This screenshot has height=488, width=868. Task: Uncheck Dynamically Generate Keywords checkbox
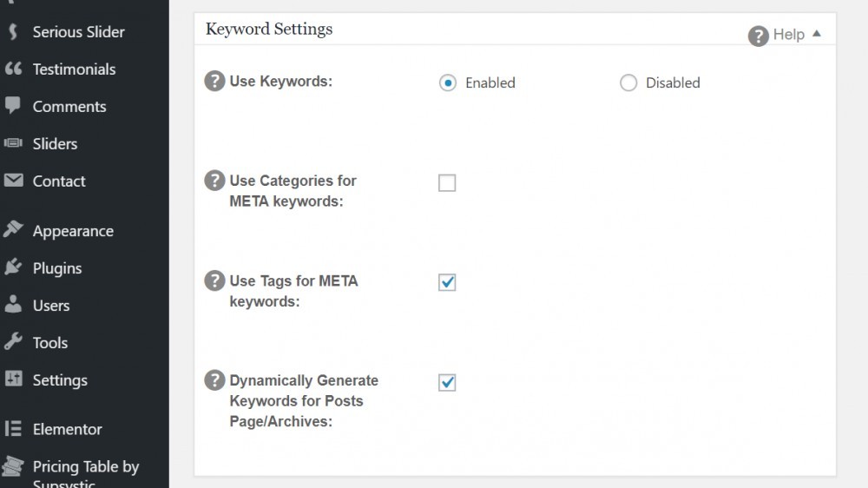(x=447, y=382)
